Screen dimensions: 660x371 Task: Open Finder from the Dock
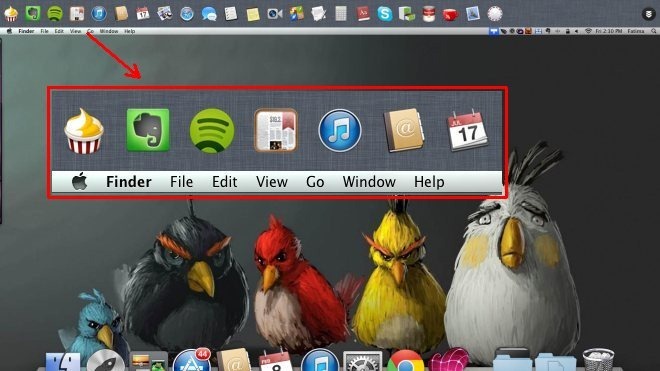point(63,362)
